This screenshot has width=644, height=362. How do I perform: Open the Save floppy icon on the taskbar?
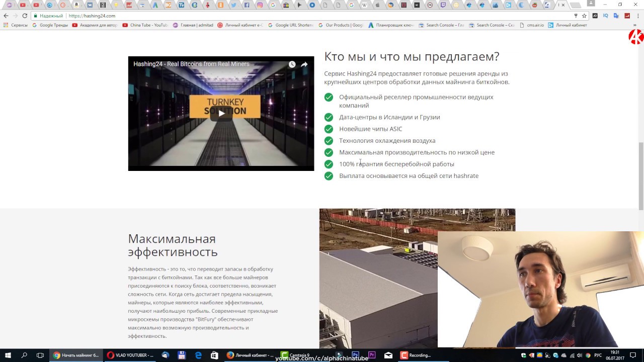tap(182, 355)
